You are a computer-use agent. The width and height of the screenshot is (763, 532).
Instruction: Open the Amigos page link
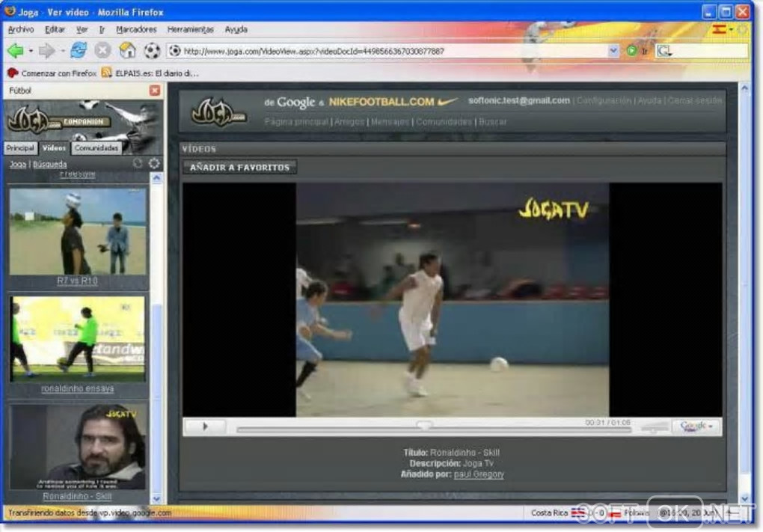click(349, 122)
